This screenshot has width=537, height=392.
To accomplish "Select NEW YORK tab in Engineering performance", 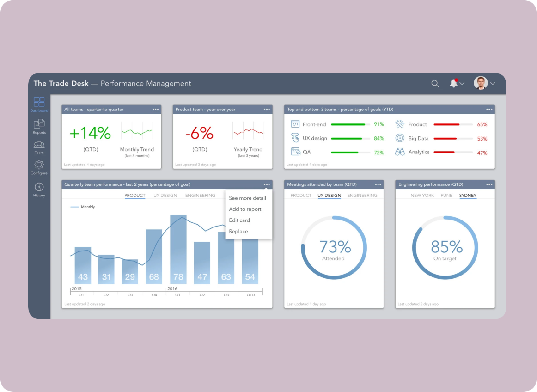I will tap(422, 196).
